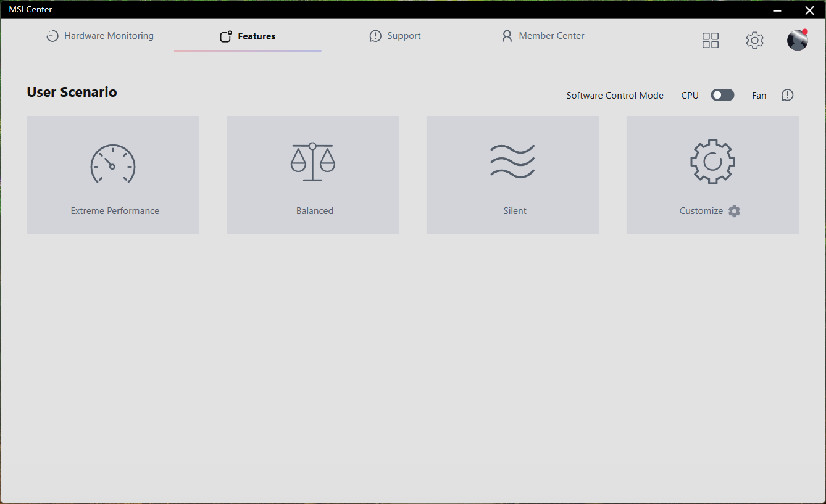Click the Extreme Performance speedometer icon
The height and width of the screenshot is (504, 826).
pyautogui.click(x=113, y=163)
